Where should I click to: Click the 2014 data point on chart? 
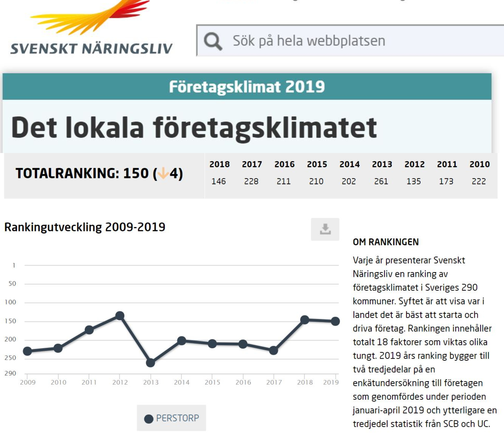pos(181,341)
